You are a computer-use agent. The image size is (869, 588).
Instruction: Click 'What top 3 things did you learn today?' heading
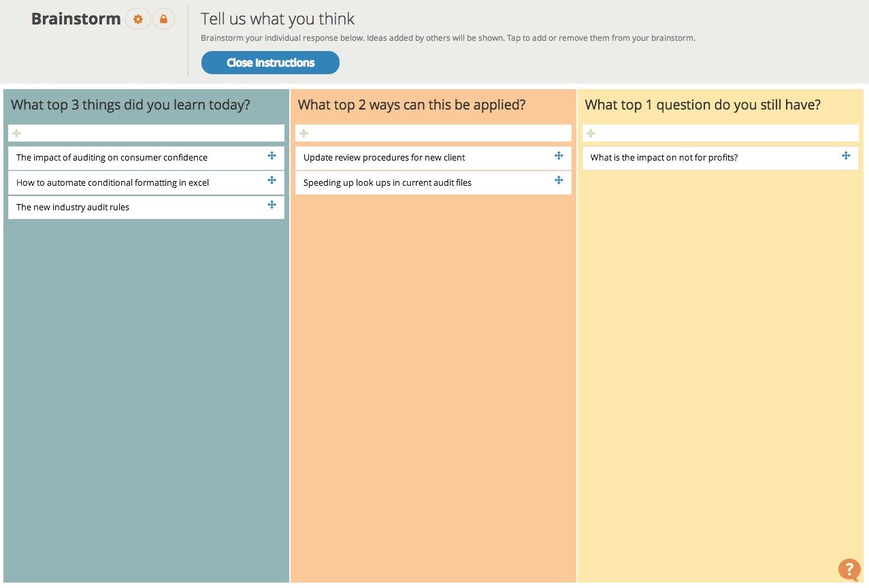point(131,105)
